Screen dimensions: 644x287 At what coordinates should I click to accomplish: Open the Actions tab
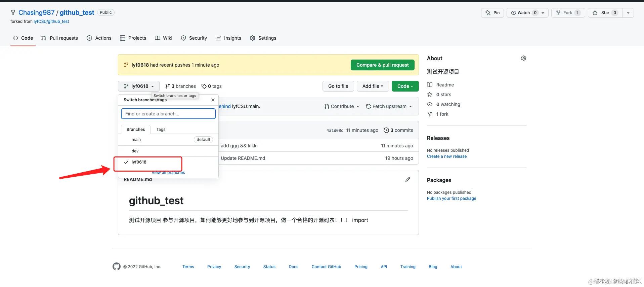(99, 38)
